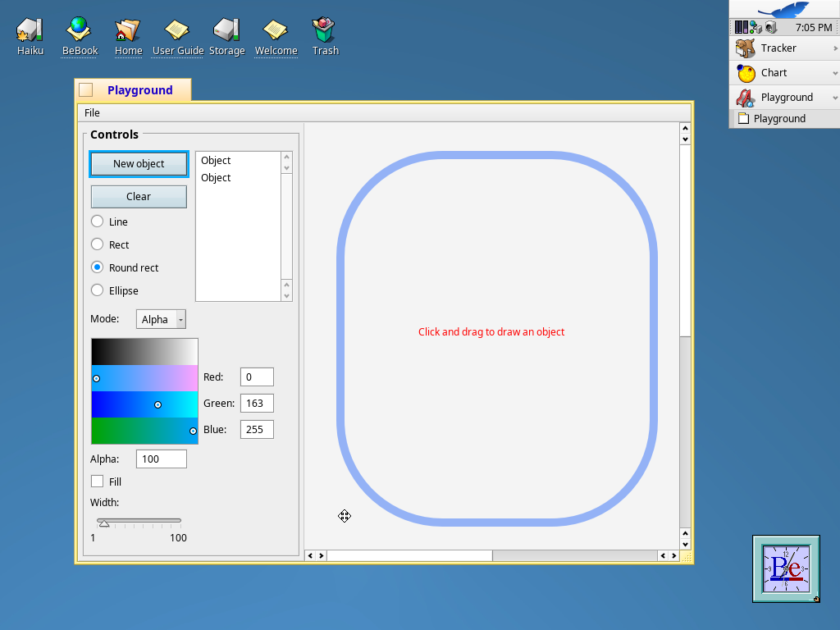Click the green channel slider handle
This screenshot has height=630, width=840.
157,404
